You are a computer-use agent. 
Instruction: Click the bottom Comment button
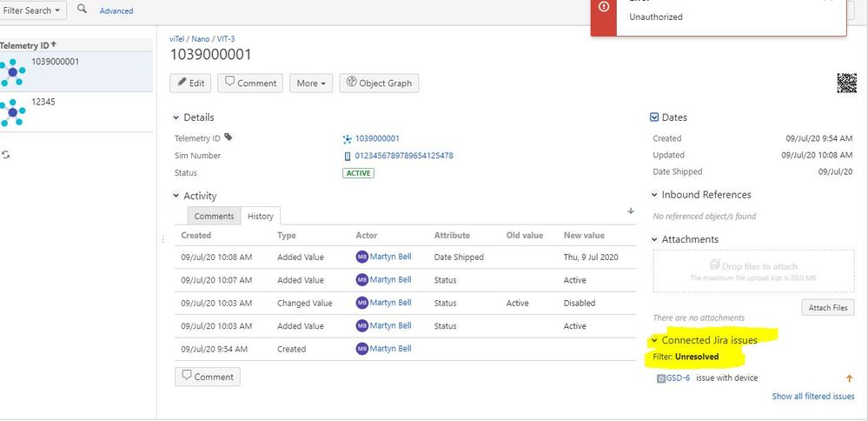(208, 377)
